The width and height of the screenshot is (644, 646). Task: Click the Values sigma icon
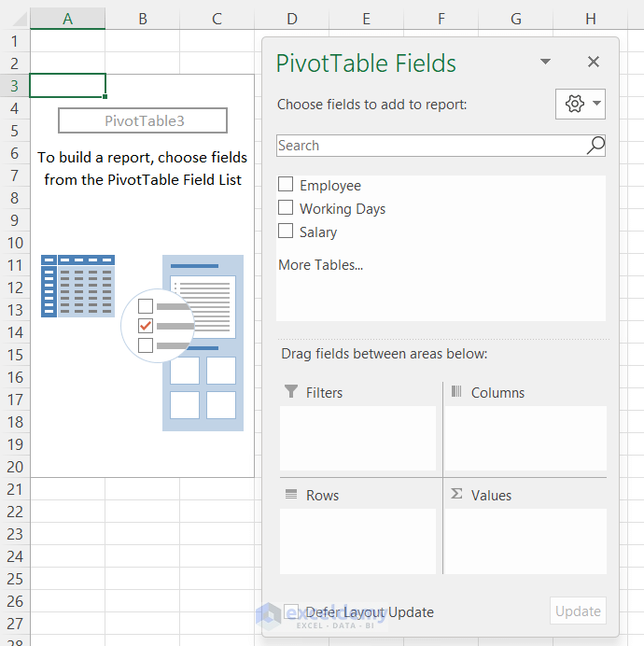tap(456, 494)
